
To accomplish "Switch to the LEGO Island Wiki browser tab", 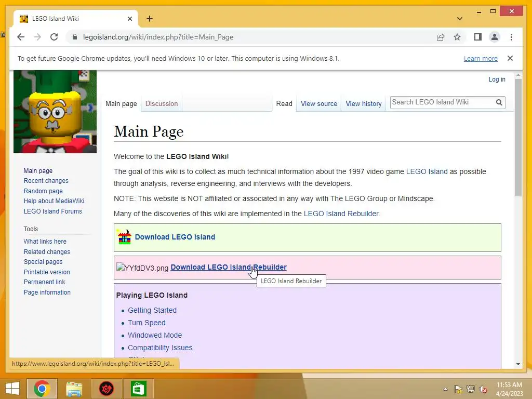I will click(x=75, y=19).
